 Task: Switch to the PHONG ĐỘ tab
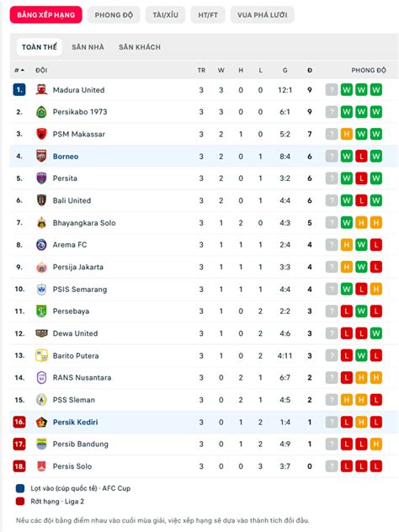tap(114, 15)
